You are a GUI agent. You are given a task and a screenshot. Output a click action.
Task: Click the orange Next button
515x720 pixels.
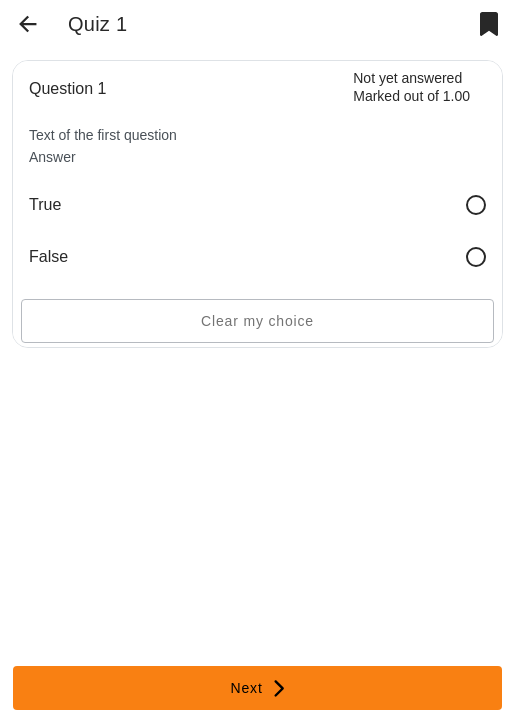coord(258,688)
